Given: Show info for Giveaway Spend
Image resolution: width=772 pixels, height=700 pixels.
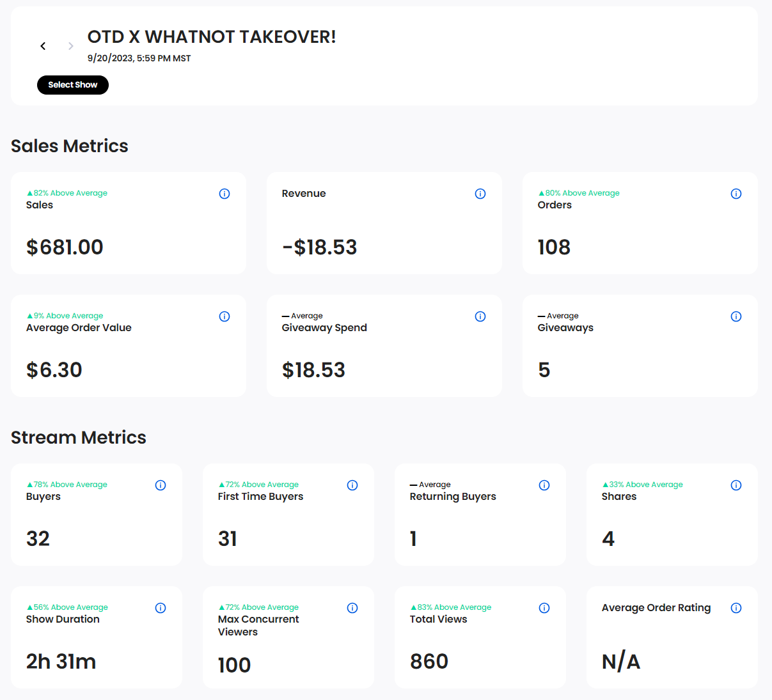Looking at the screenshot, I should point(480,316).
